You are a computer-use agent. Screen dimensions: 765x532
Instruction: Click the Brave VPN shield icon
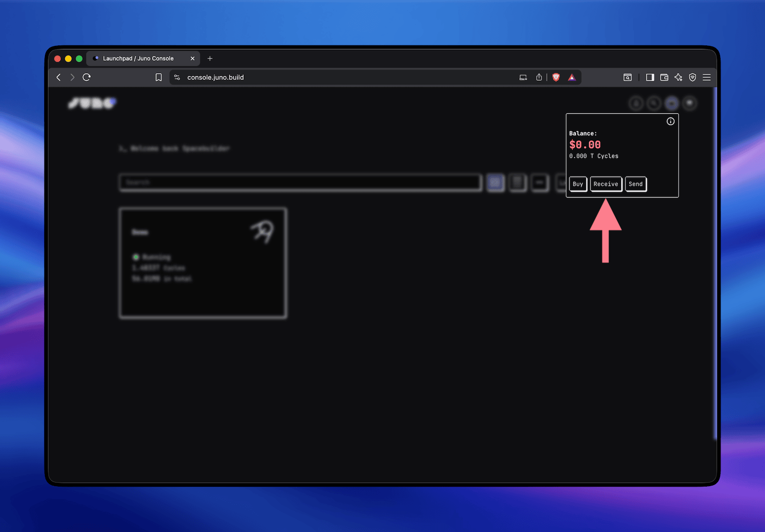click(x=692, y=77)
